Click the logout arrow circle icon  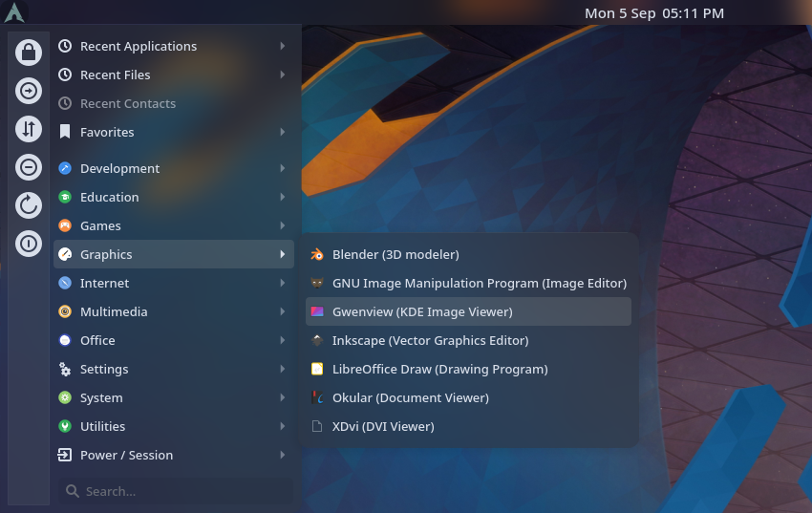(x=29, y=91)
